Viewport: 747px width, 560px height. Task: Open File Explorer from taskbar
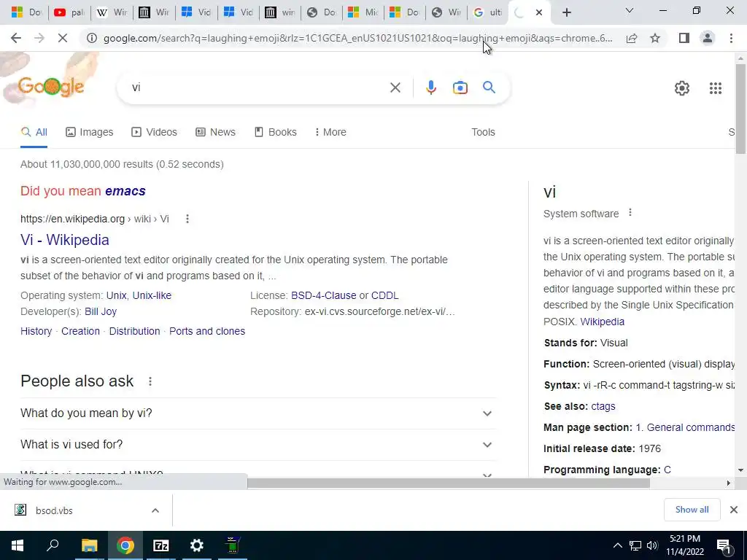[x=89, y=545]
